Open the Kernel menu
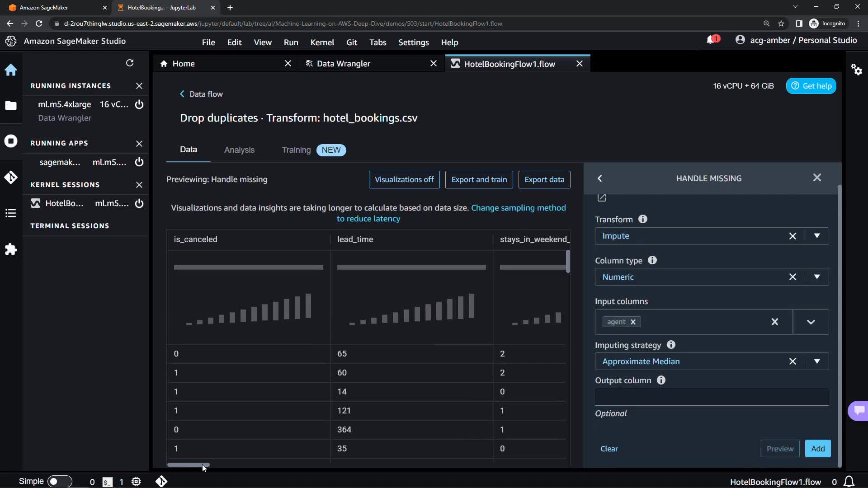Viewport: 868px width, 488px height. click(x=322, y=42)
